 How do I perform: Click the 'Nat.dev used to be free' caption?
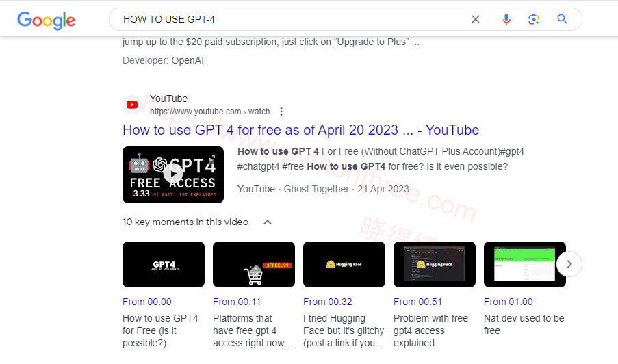(x=524, y=324)
